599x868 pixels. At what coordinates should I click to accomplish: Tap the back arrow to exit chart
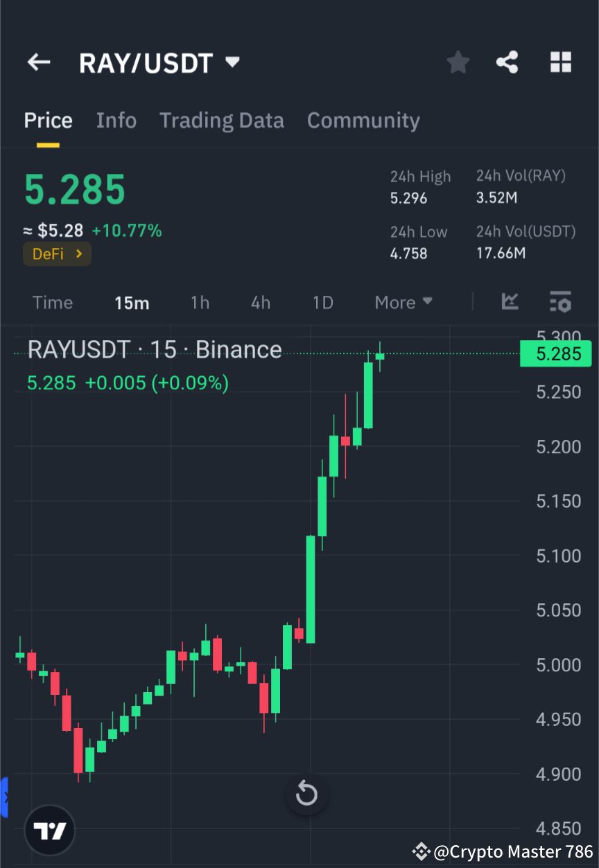pyautogui.click(x=38, y=62)
